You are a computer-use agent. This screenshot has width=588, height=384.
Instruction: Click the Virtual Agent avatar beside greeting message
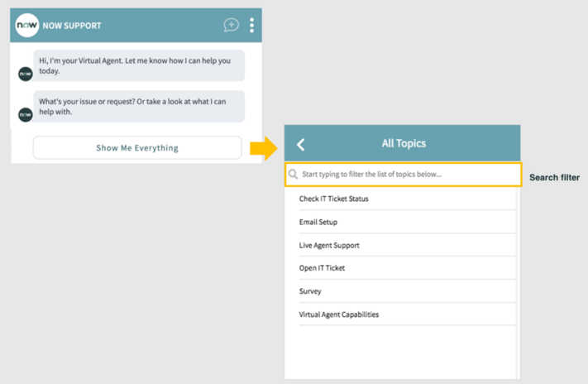point(26,74)
